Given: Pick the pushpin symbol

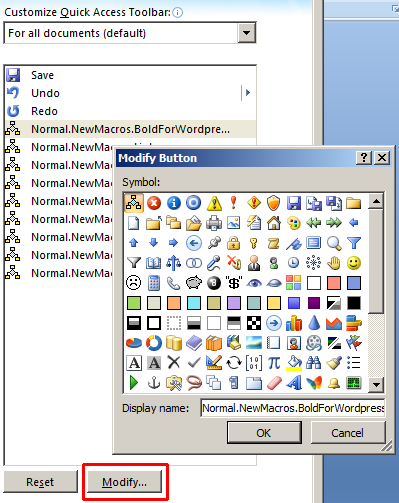Looking at the screenshot, I should point(214,243).
